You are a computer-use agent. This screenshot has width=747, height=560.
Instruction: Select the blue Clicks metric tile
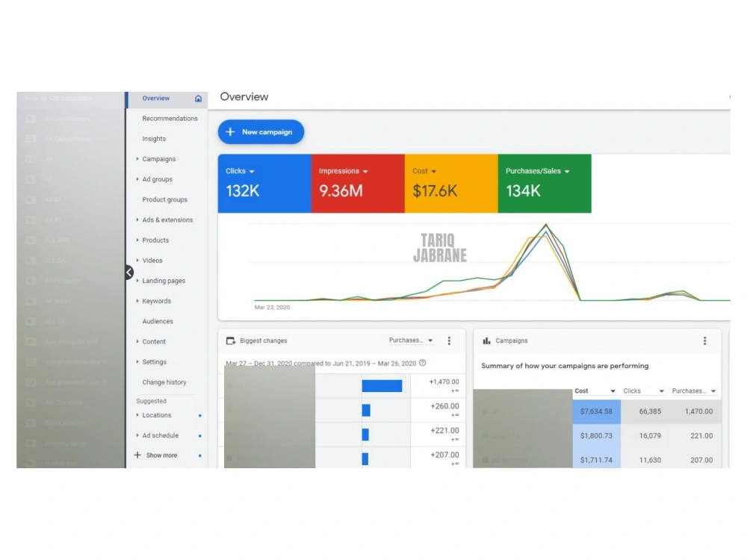pos(264,184)
